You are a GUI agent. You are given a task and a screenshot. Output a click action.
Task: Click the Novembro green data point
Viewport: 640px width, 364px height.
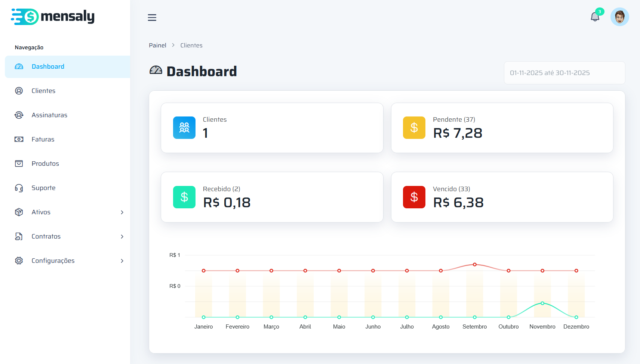click(542, 304)
